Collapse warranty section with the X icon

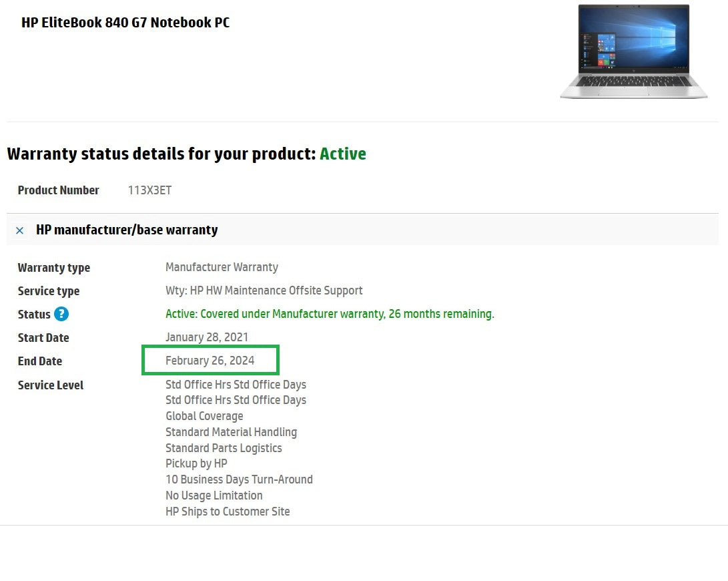coord(20,230)
